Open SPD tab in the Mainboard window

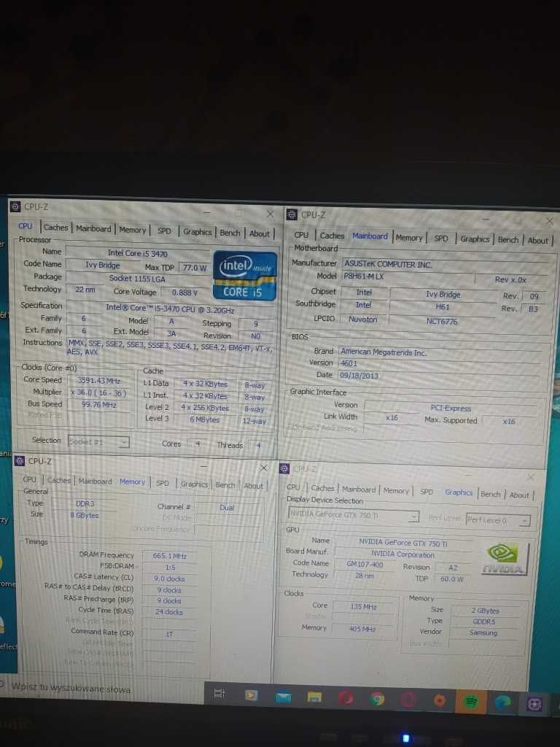coord(441,239)
